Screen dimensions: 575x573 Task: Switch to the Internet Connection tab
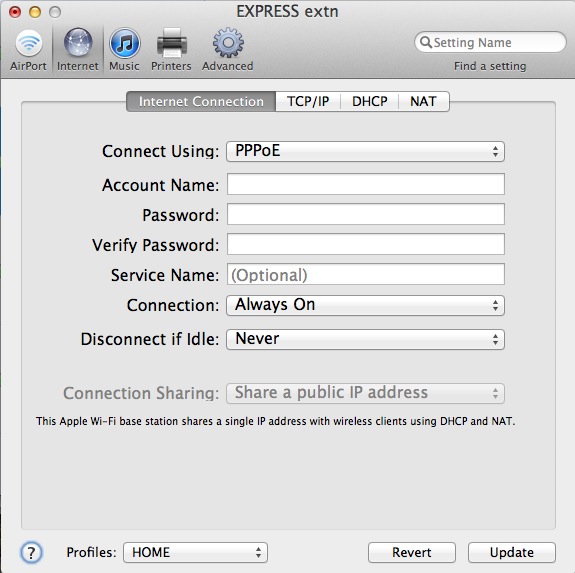(201, 102)
